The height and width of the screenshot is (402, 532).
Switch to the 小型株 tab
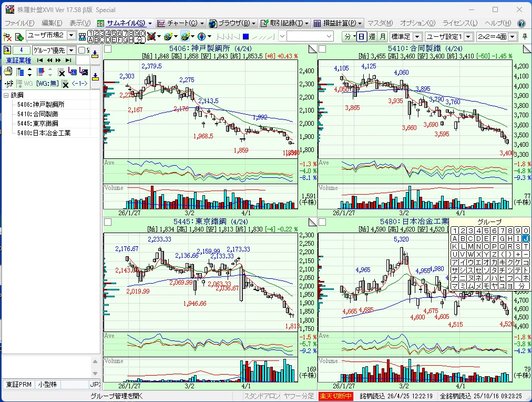click(x=48, y=385)
